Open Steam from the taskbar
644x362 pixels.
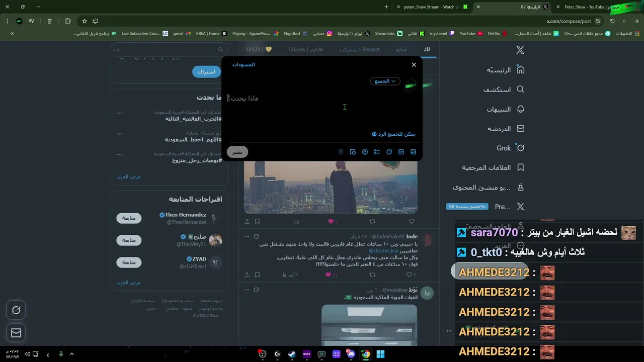[x=292, y=354]
